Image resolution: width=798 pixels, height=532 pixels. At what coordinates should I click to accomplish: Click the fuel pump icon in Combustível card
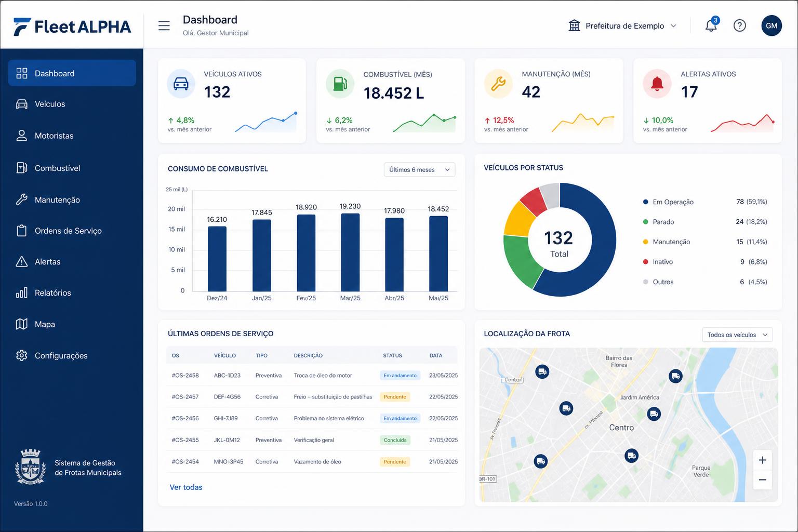pos(340,84)
